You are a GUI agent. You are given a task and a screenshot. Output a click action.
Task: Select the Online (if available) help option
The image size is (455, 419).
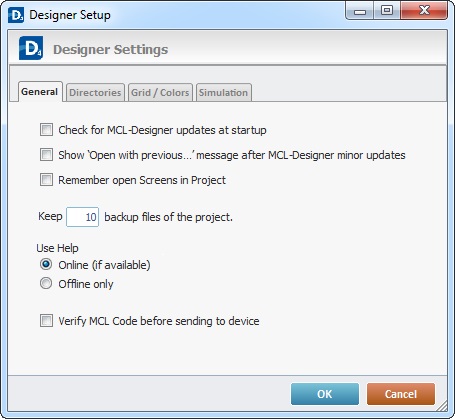[x=46, y=264]
